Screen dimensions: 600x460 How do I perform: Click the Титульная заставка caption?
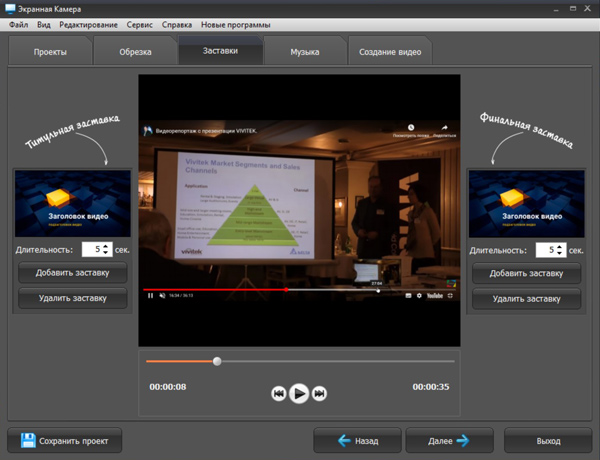[73, 131]
